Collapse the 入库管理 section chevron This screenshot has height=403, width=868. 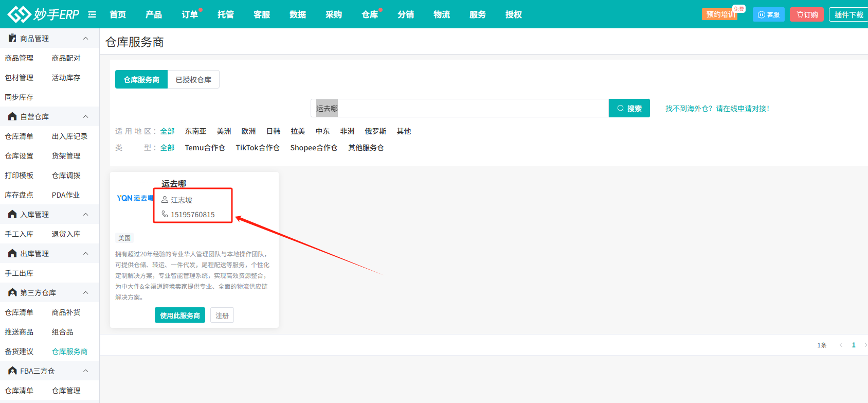click(x=86, y=214)
